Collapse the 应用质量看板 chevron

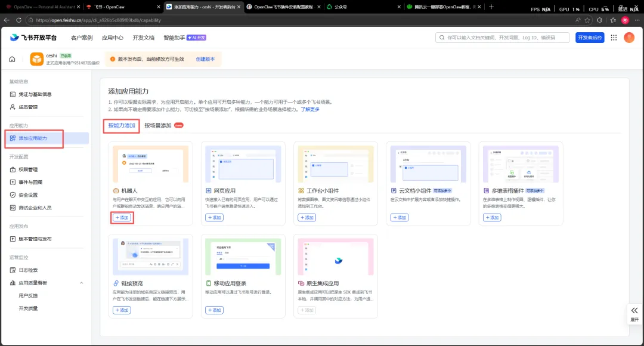[81, 283]
